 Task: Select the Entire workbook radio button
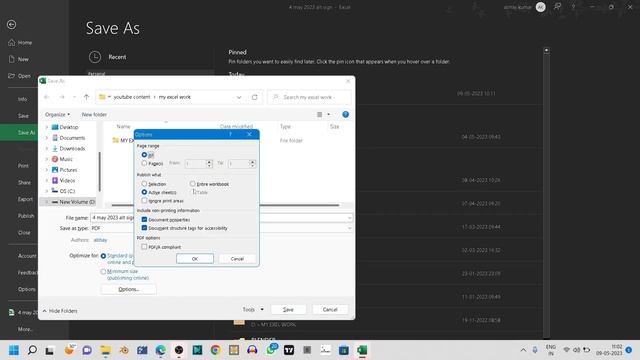click(192, 184)
